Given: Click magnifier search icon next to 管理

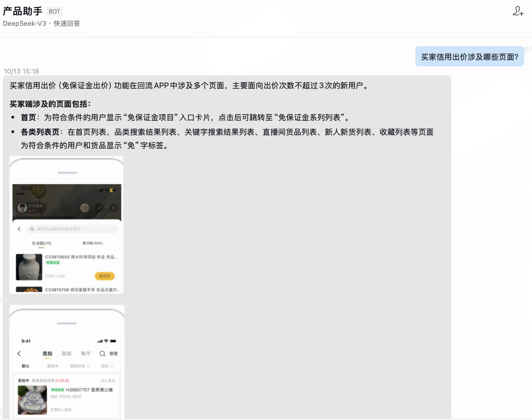Looking at the screenshot, I should click(102, 353).
